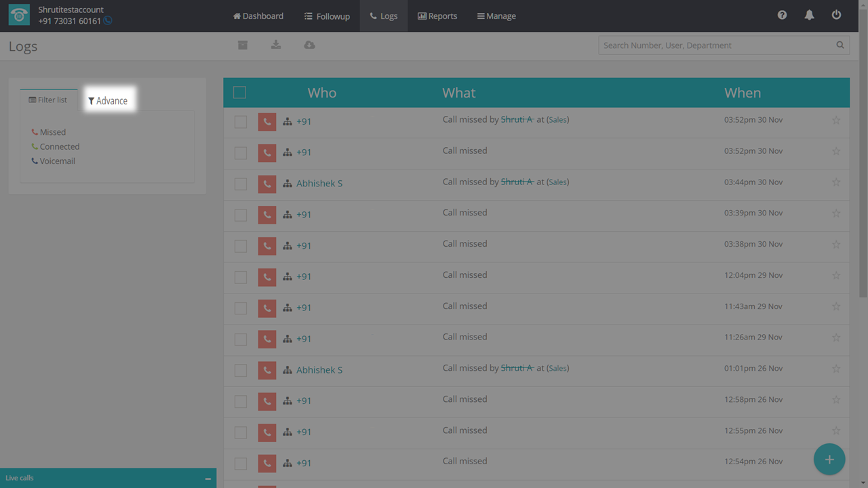Click the download icon in Logs toolbar

276,45
